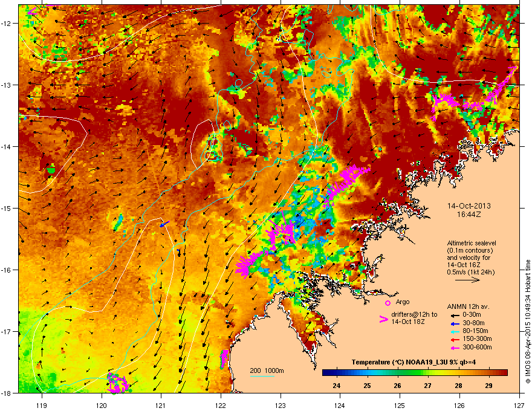Click the latitude axis label -16
Screen dimensions: 532x411
pos(7,270)
